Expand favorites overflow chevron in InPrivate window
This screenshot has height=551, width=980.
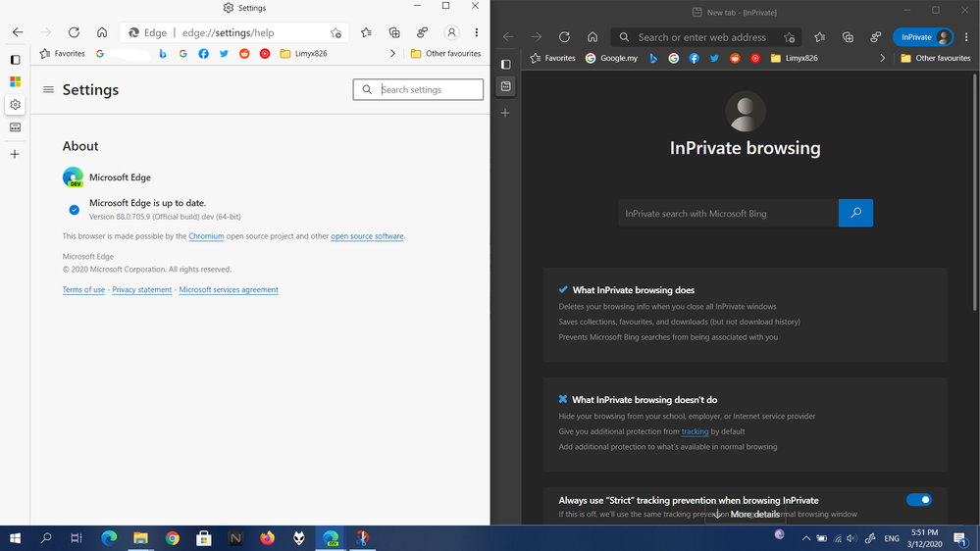pyautogui.click(x=883, y=58)
